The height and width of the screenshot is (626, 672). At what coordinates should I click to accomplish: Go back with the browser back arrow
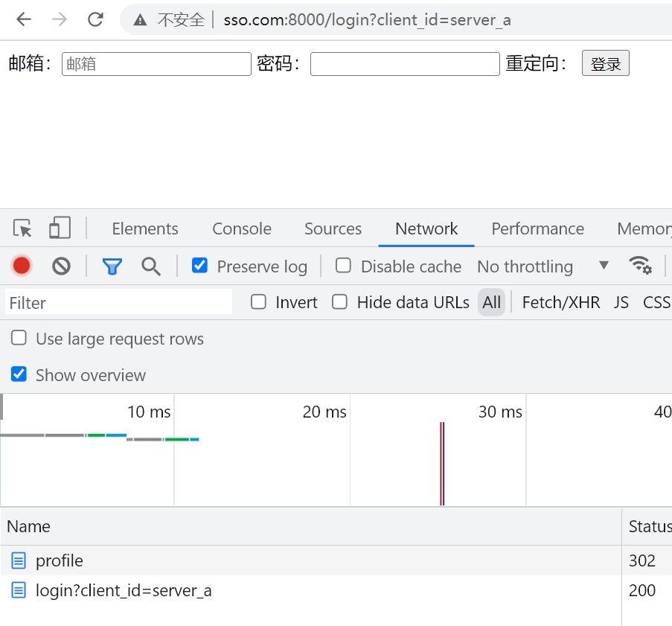(24, 19)
